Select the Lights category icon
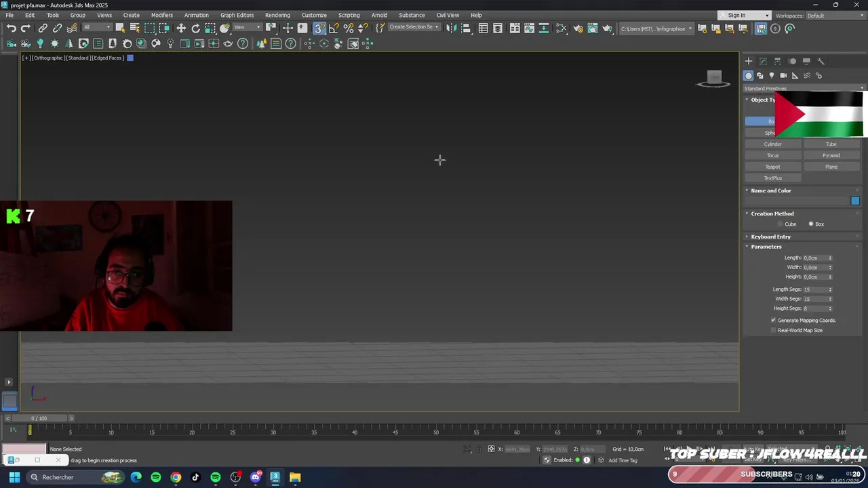The width and height of the screenshot is (868, 488). click(772, 76)
